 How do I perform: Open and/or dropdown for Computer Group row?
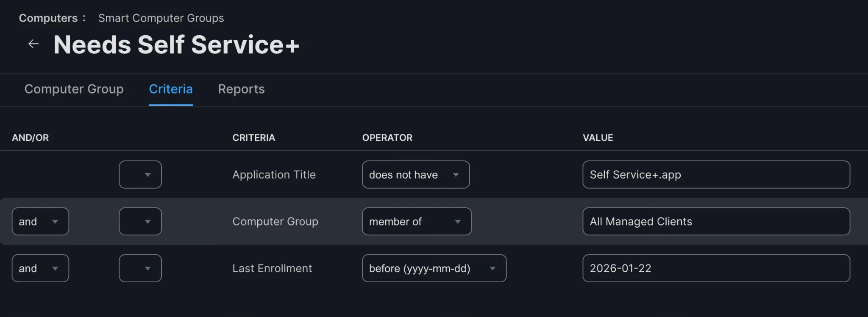[40, 221]
